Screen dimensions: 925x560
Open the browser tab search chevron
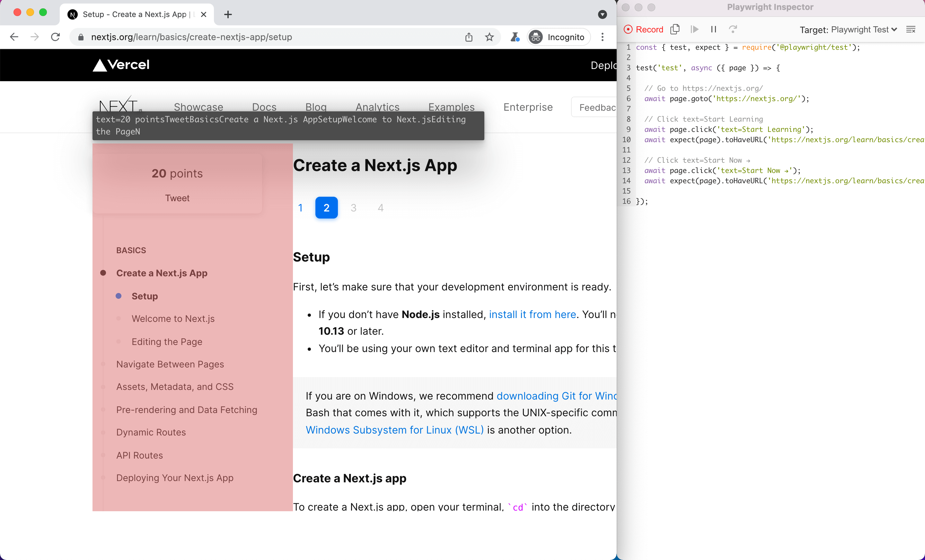pos(603,14)
